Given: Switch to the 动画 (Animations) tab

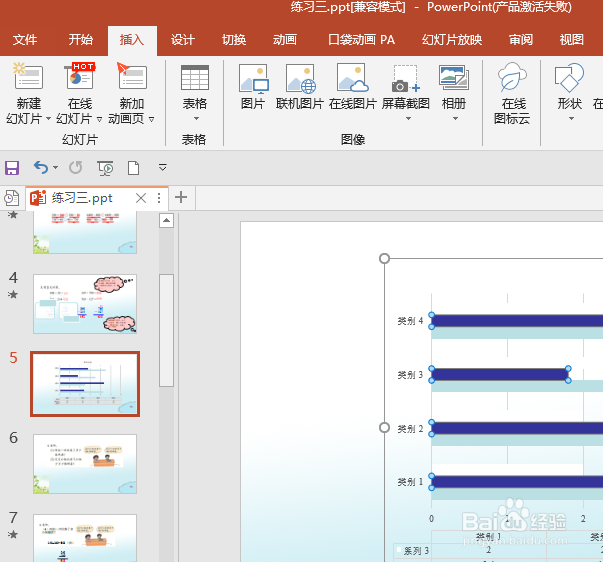Looking at the screenshot, I should (x=285, y=40).
